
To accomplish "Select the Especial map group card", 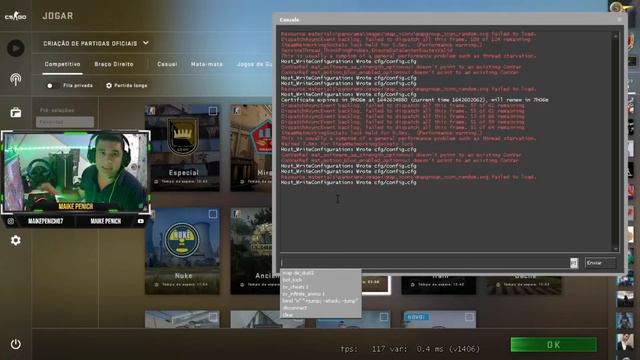I will [182, 148].
